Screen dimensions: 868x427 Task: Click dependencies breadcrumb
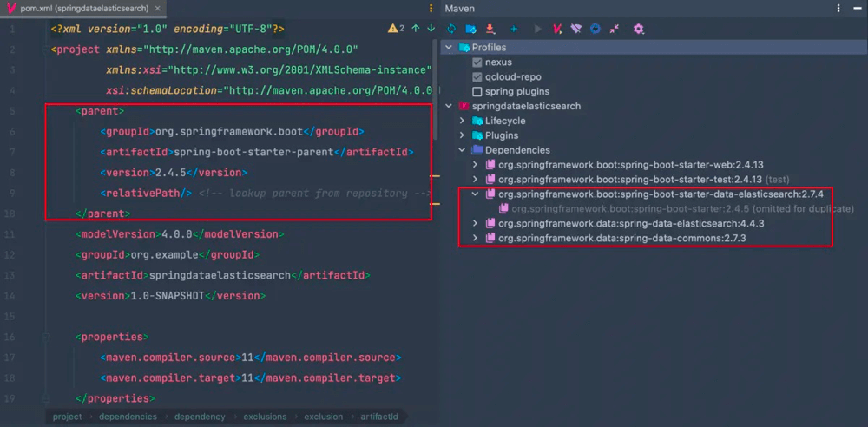128,417
